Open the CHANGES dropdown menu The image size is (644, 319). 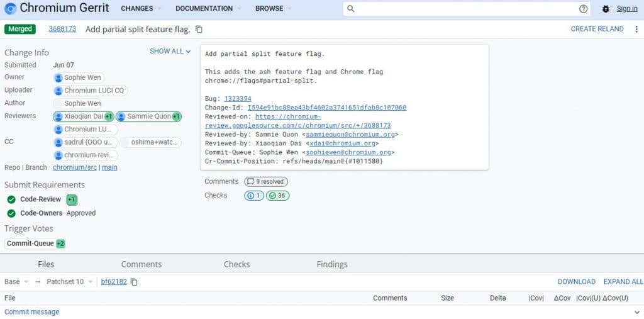pos(141,8)
